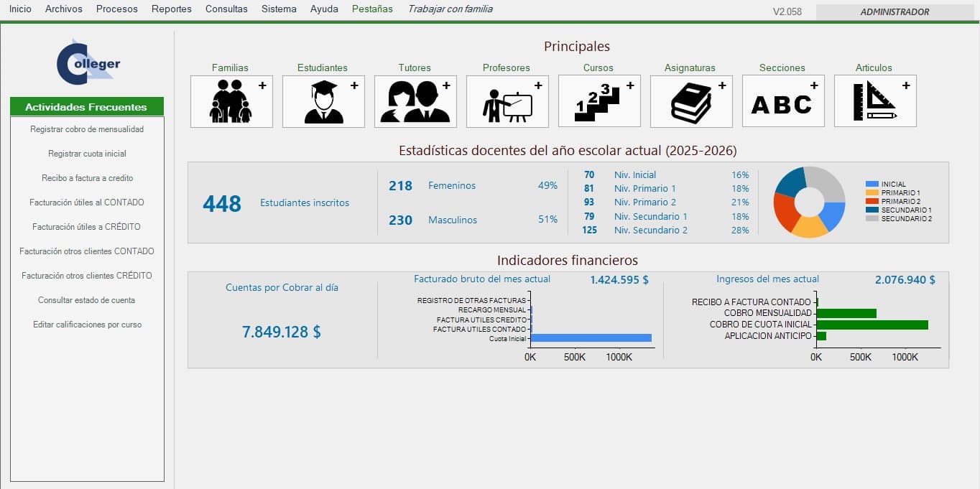Open the Articulos ruler icon
The height and width of the screenshot is (489, 980).
coord(875,101)
